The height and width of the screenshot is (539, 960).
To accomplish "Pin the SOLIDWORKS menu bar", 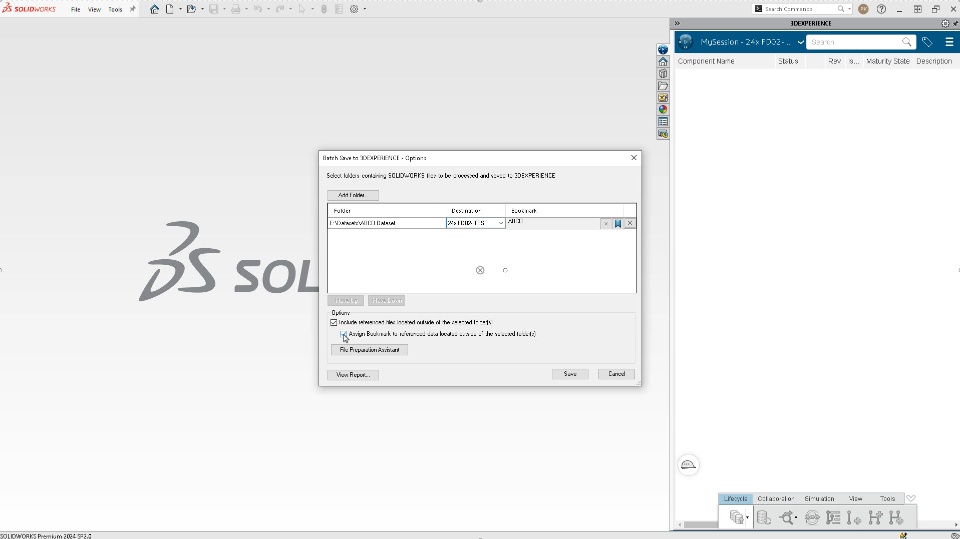I will pos(132,9).
